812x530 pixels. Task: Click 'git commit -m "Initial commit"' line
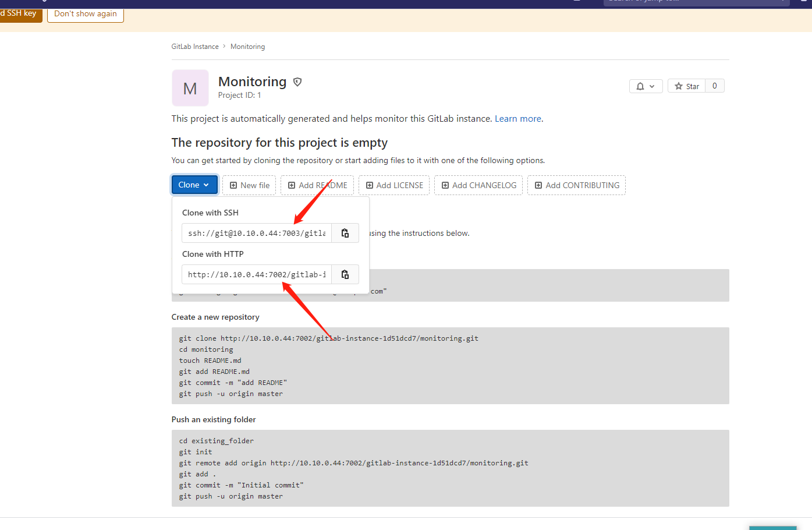[242, 485]
